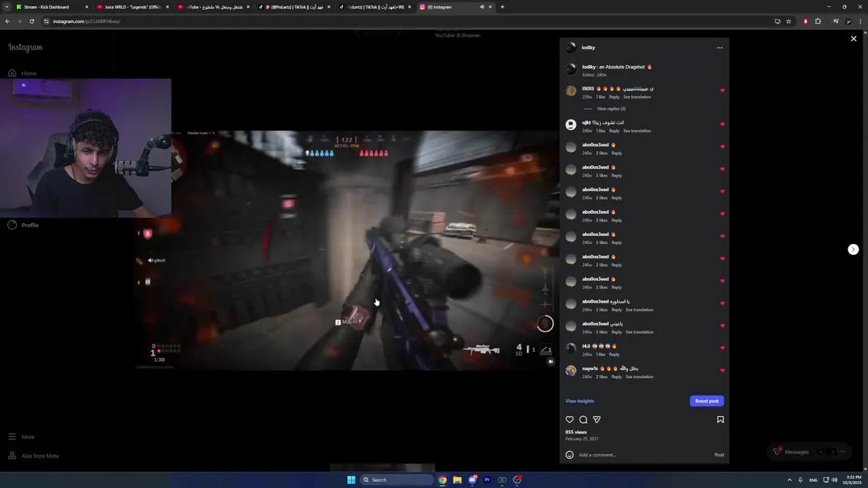Click the share paper-plane icon under the post
The height and width of the screenshot is (488, 868).
pos(597,420)
